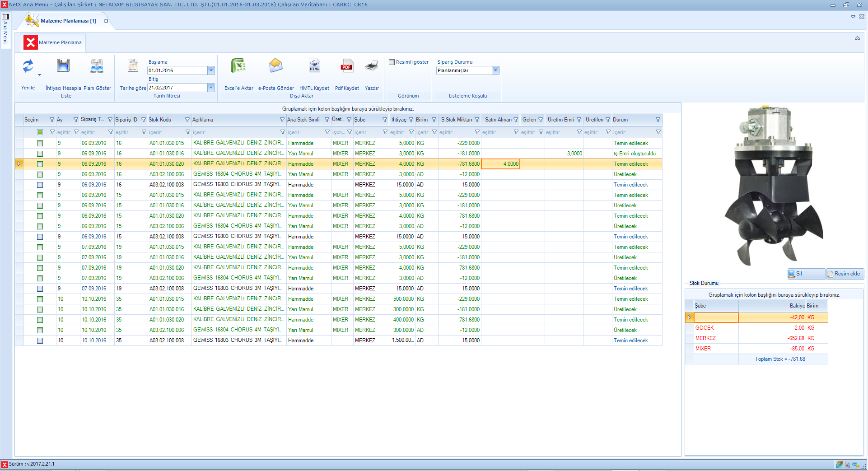Image resolution: width=868 pixels, height=471 pixels.
Task: Click the Yenile refresh icon
Action: click(x=28, y=66)
